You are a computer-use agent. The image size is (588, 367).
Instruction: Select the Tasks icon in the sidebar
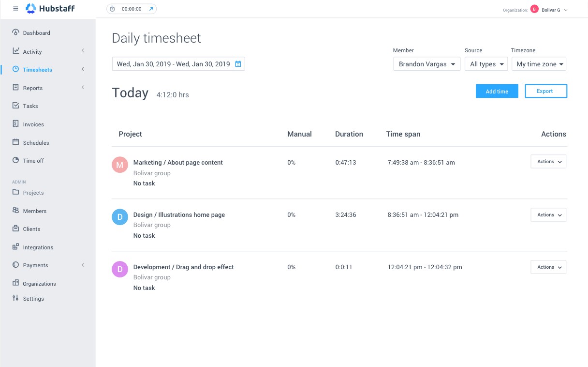tap(15, 106)
